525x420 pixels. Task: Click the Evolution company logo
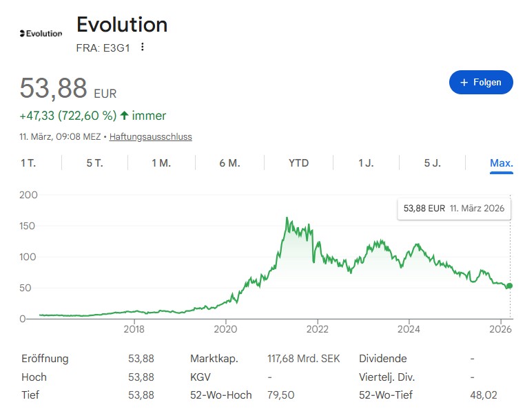[x=41, y=33]
